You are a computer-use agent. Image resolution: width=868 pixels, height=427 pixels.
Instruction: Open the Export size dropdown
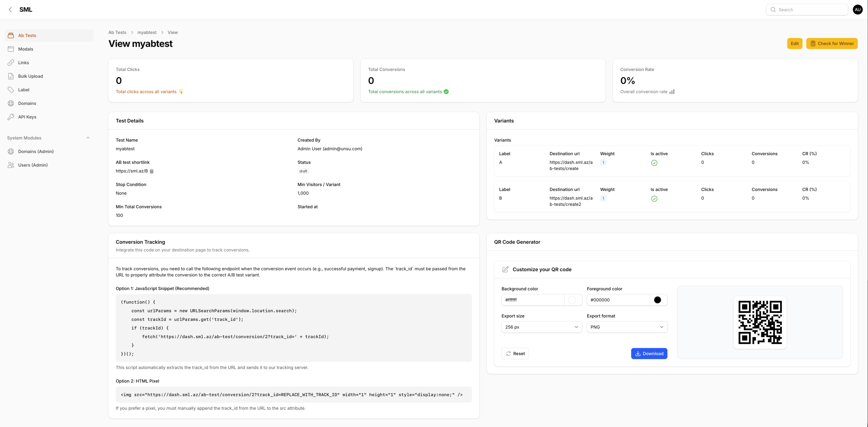[542, 327]
